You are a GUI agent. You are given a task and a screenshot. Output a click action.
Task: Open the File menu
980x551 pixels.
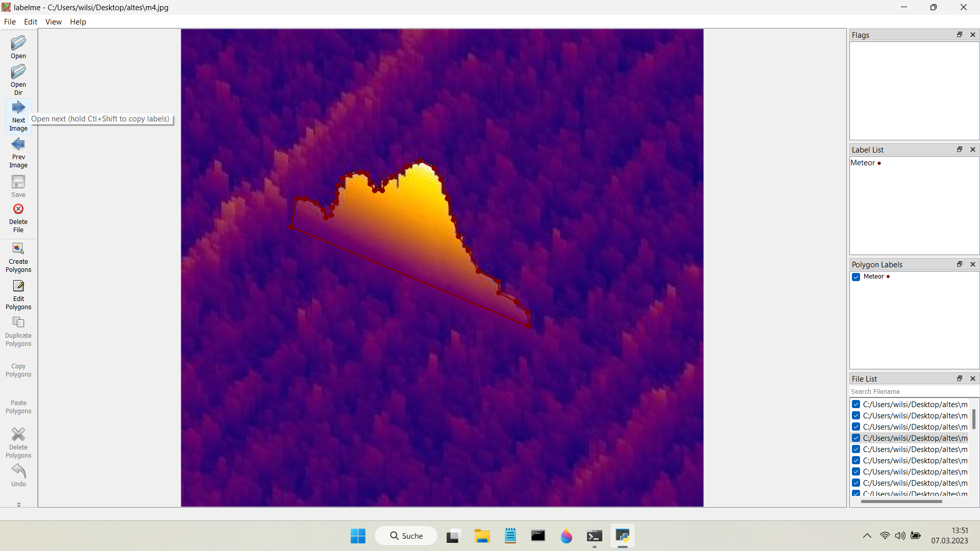pos(10,21)
